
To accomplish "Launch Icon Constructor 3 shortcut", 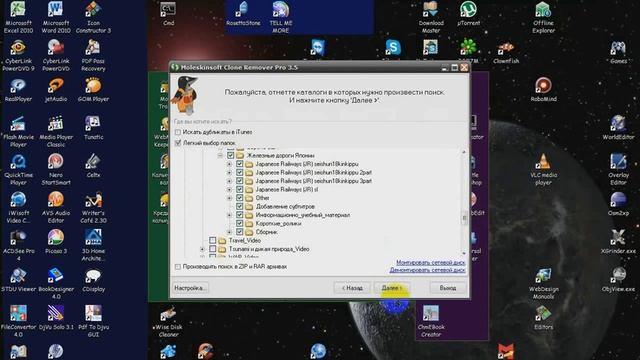I will tap(93, 17).
